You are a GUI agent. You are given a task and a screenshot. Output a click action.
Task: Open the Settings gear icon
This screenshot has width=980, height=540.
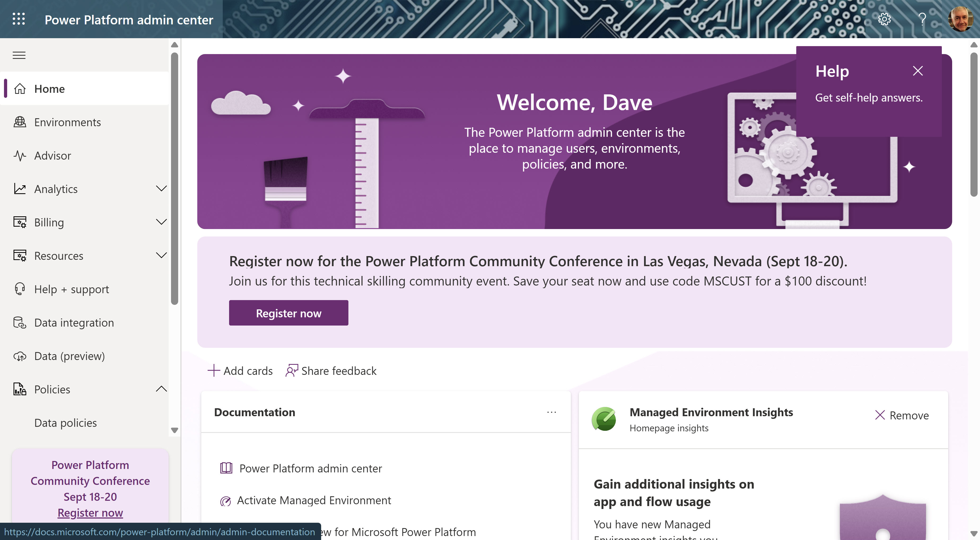[884, 19]
